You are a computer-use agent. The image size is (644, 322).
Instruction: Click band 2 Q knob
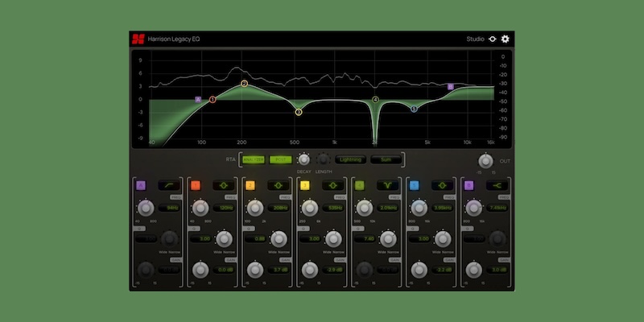point(279,238)
